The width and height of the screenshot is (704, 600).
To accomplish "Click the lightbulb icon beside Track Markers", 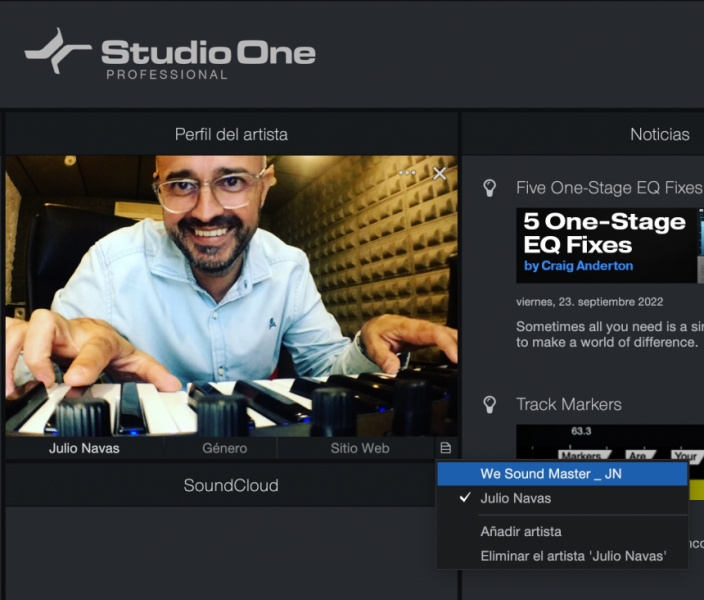I will coord(489,404).
